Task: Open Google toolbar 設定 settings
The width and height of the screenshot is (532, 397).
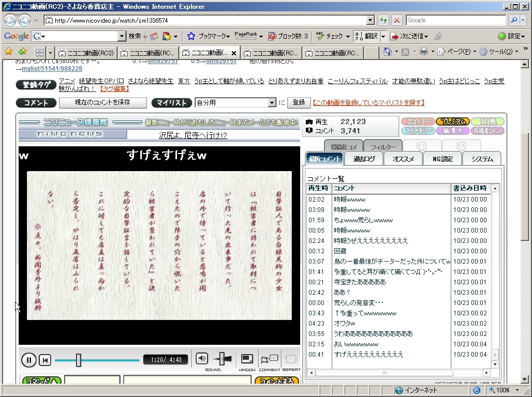Action: (x=512, y=36)
